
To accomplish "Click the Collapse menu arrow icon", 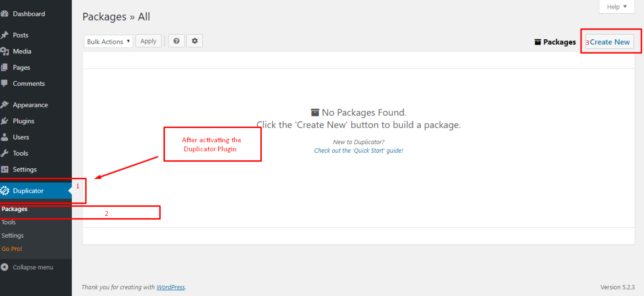I will tap(5, 267).
